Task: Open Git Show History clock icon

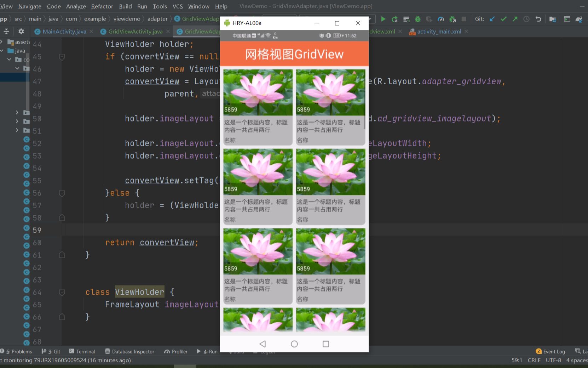Action: point(526,19)
